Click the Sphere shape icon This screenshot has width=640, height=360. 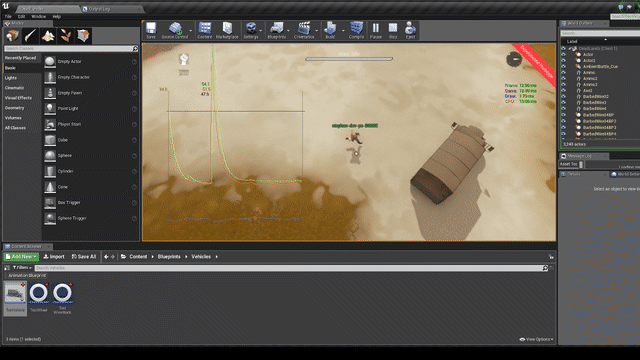50,156
